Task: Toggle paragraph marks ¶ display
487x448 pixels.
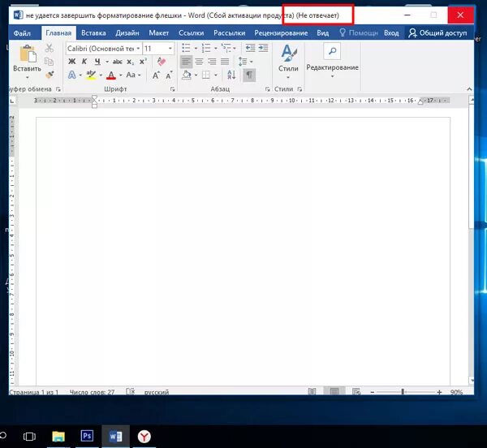Action: point(249,75)
